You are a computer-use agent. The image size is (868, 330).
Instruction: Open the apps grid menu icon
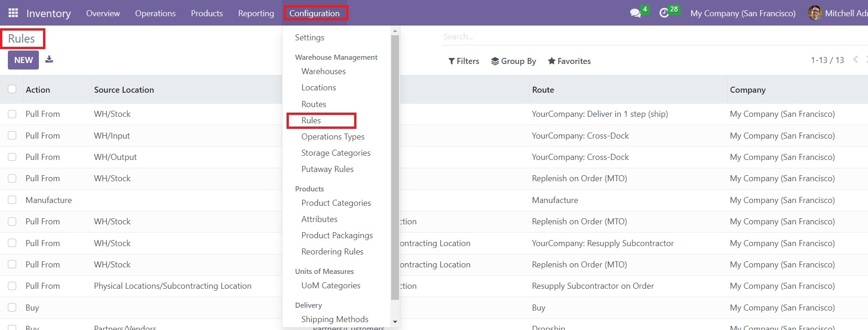pos(13,13)
